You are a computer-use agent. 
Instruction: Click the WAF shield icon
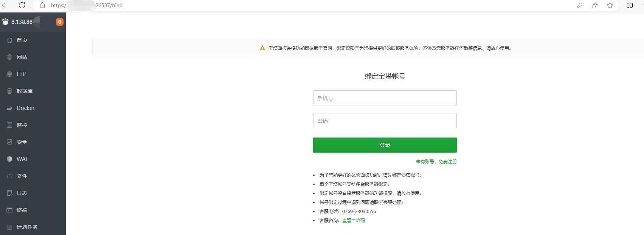[x=9, y=159]
